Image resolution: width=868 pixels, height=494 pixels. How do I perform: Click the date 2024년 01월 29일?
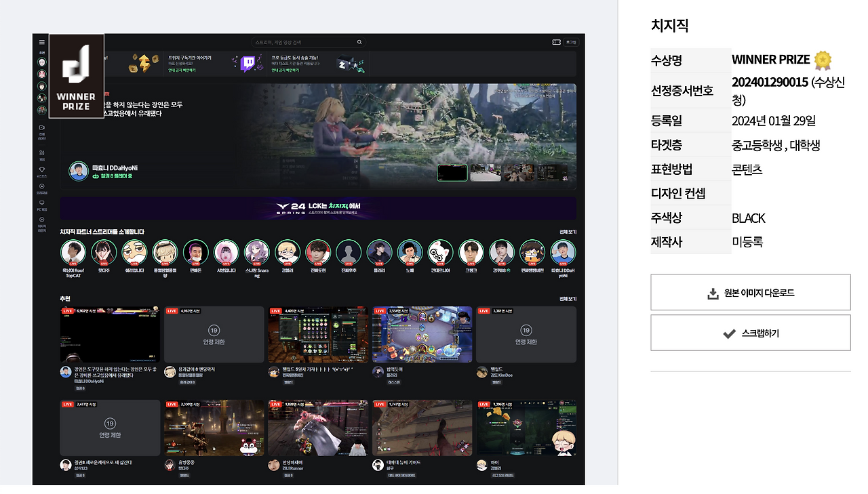click(774, 121)
